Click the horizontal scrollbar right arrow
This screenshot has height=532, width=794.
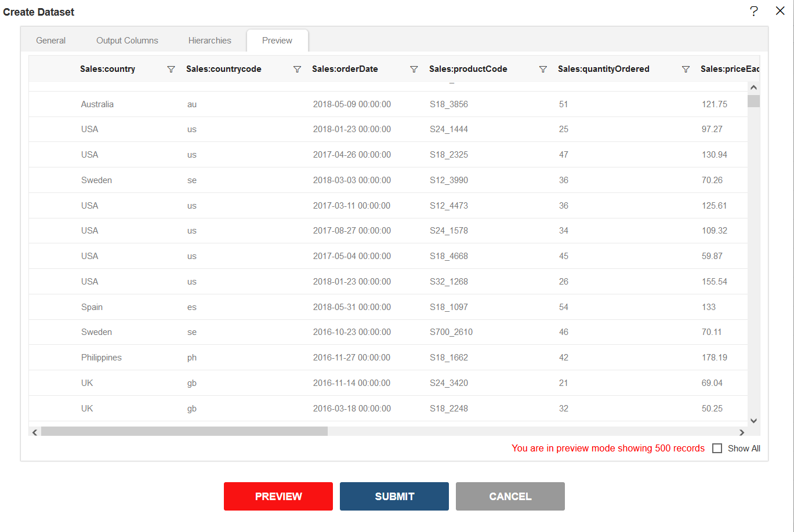pos(742,432)
